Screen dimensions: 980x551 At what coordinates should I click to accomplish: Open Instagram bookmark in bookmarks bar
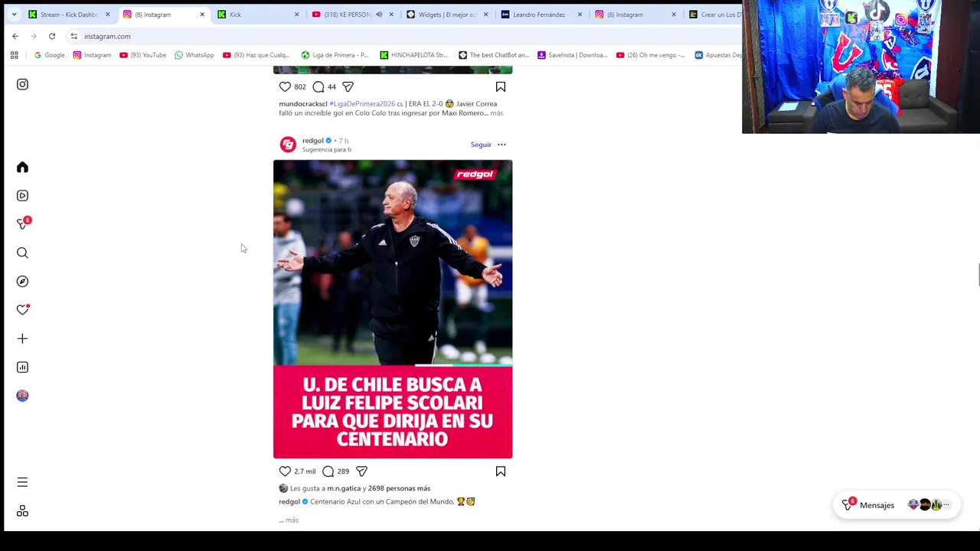tap(92, 55)
